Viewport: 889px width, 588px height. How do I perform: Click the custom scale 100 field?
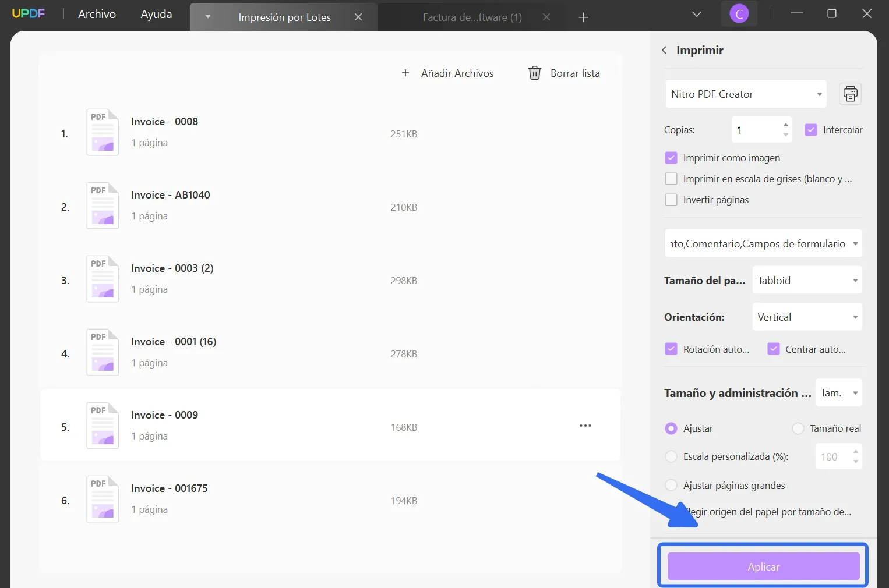tap(832, 456)
